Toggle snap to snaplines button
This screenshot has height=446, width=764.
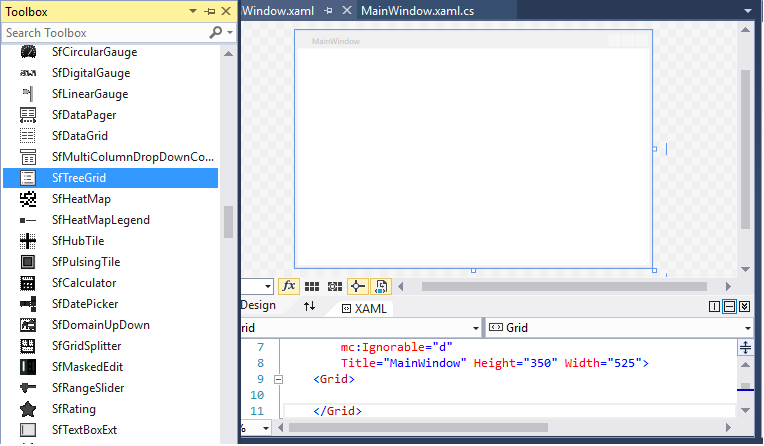click(x=358, y=286)
